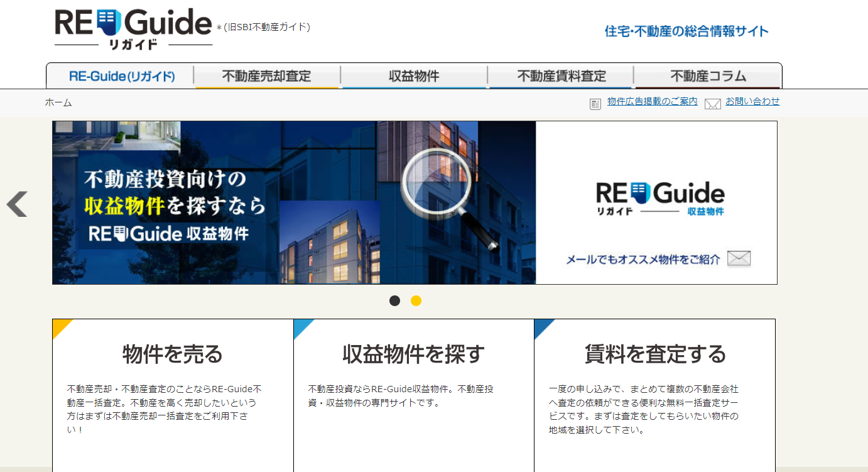Screen dimensions: 868x472
Task: Open the RE-Guide(リガイド) tab
Action: click(x=121, y=76)
